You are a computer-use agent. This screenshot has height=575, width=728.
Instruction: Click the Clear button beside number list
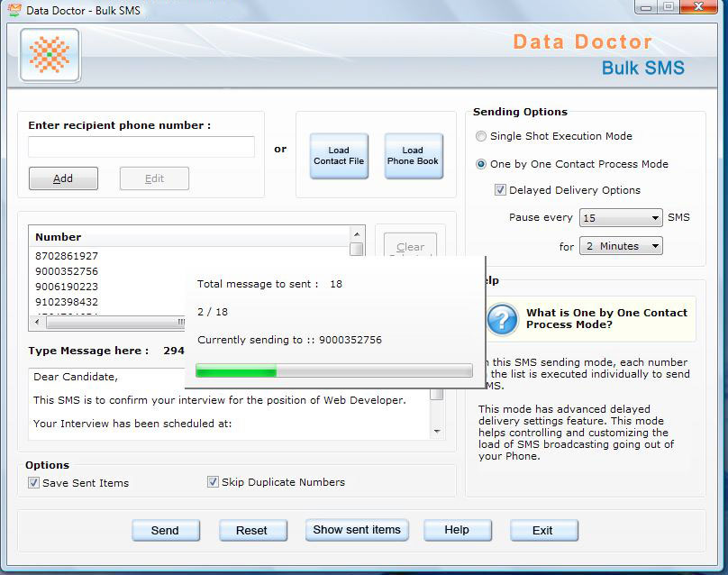[411, 245]
